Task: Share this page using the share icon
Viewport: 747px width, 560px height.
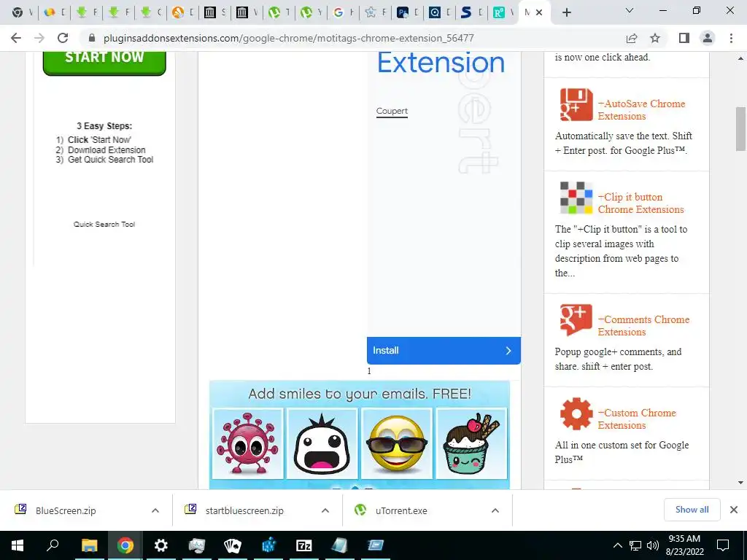Action: 632,38
